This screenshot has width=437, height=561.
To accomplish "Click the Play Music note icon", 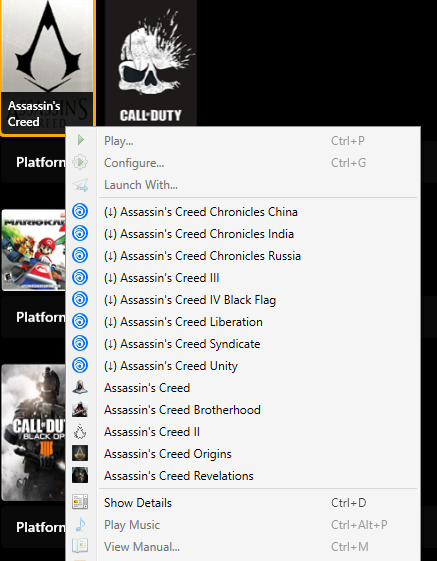I will (x=80, y=525).
